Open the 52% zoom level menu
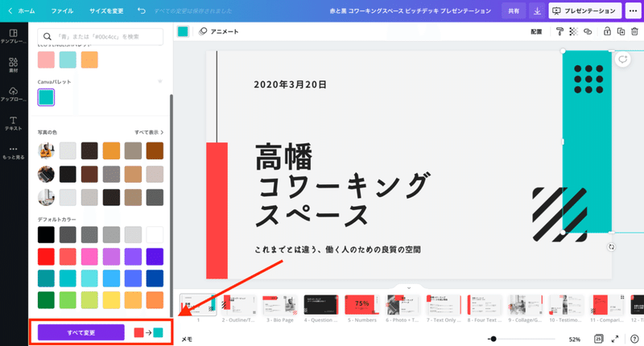 574,340
